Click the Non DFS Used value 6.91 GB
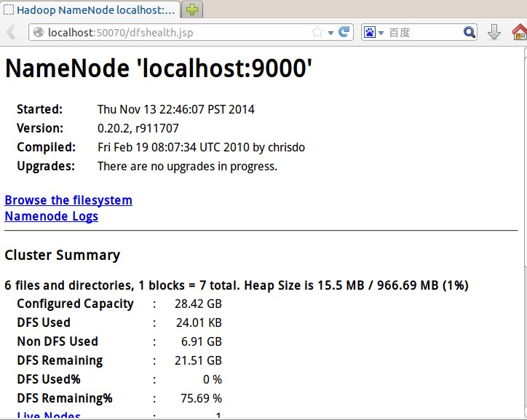 click(x=202, y=341)
